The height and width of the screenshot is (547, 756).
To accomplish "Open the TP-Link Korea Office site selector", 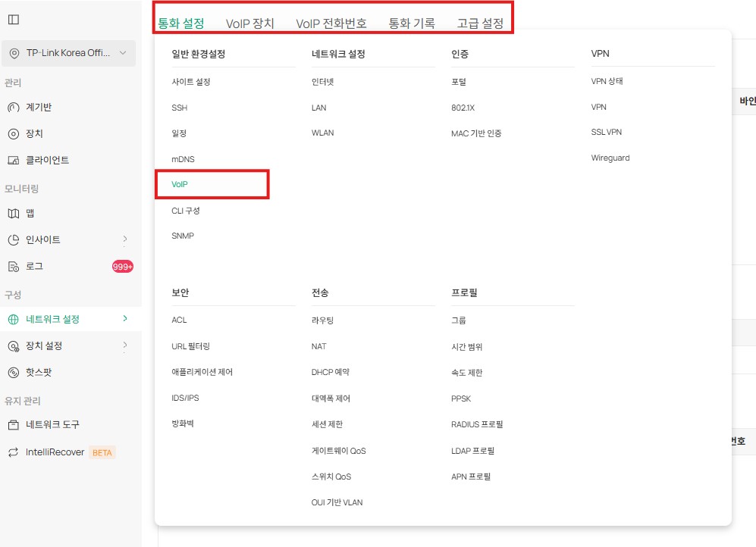I will pos(68,53).
